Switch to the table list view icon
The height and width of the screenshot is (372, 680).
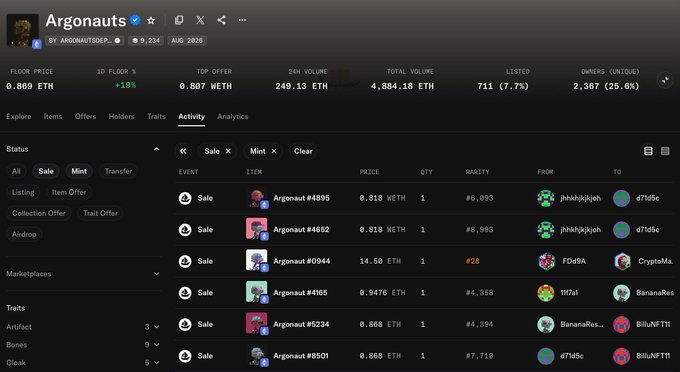(x=648, y=151)
